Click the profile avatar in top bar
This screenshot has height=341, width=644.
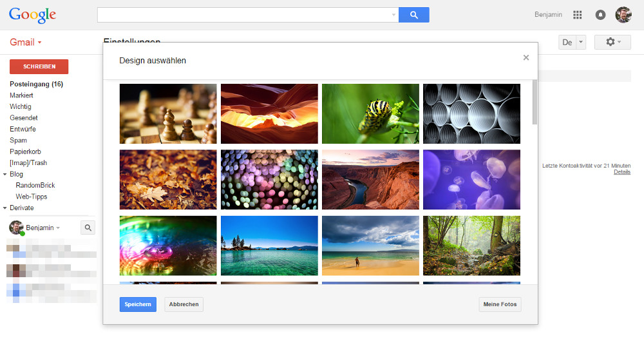[623, 15]
